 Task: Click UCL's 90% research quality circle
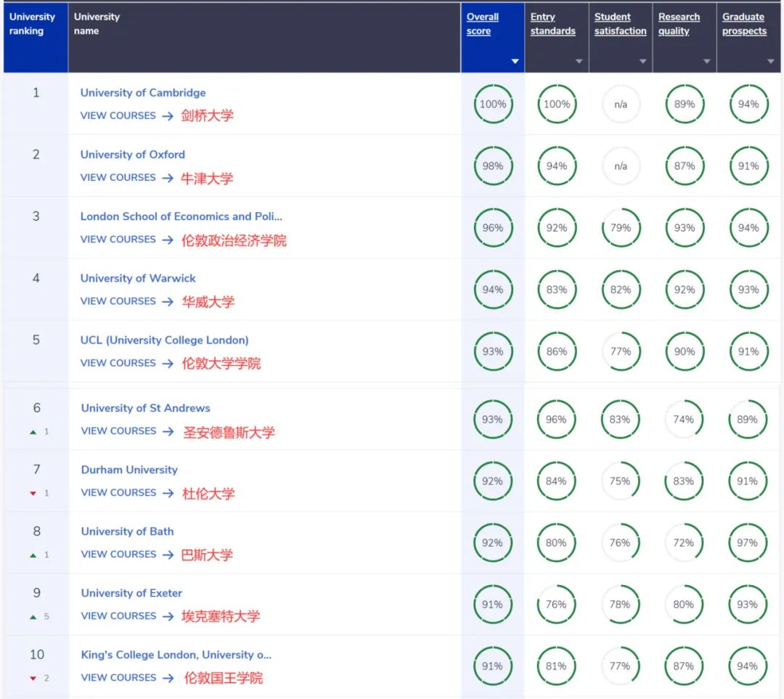(x=685, y=351)
